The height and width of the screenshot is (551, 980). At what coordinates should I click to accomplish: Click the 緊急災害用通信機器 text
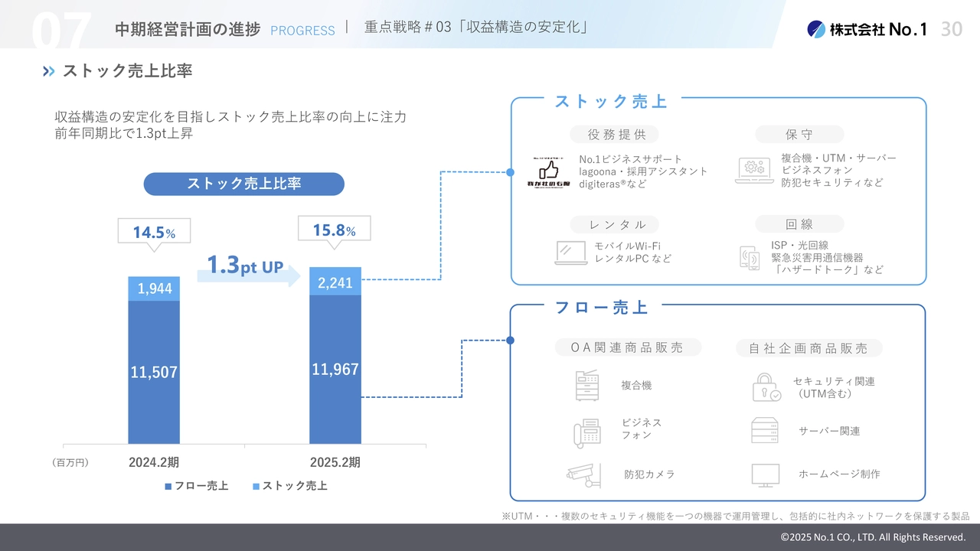click(x=817, y=257)
